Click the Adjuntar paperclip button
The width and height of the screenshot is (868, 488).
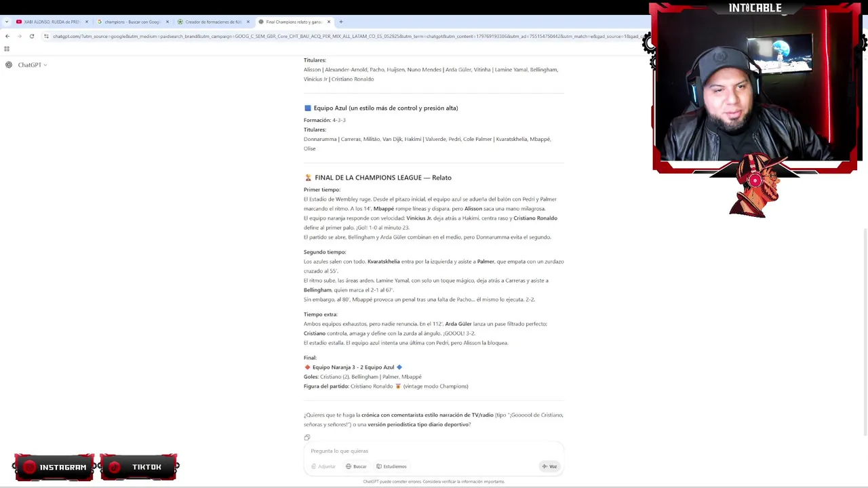323,466
